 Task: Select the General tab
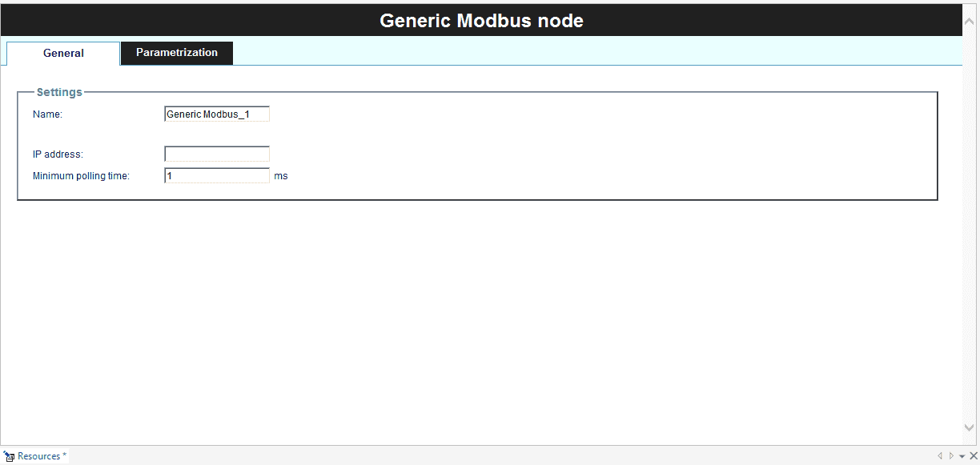click(x=63, y=54)
